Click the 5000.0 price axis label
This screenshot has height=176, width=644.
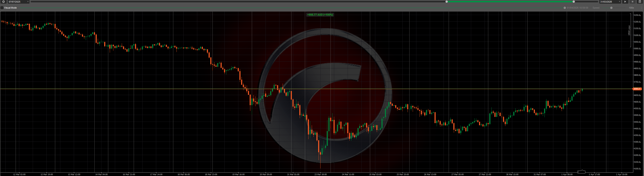click(x=638, y=49)
